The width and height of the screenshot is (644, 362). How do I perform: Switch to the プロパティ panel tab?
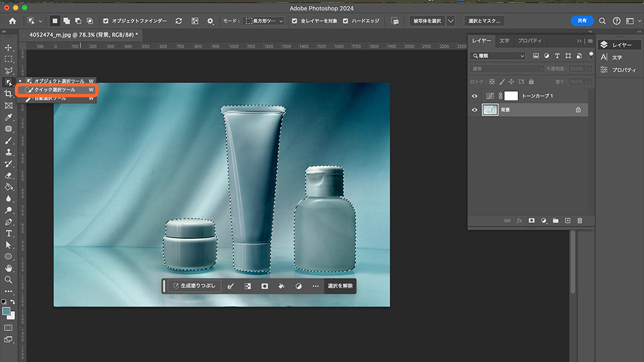pos(529,41)
